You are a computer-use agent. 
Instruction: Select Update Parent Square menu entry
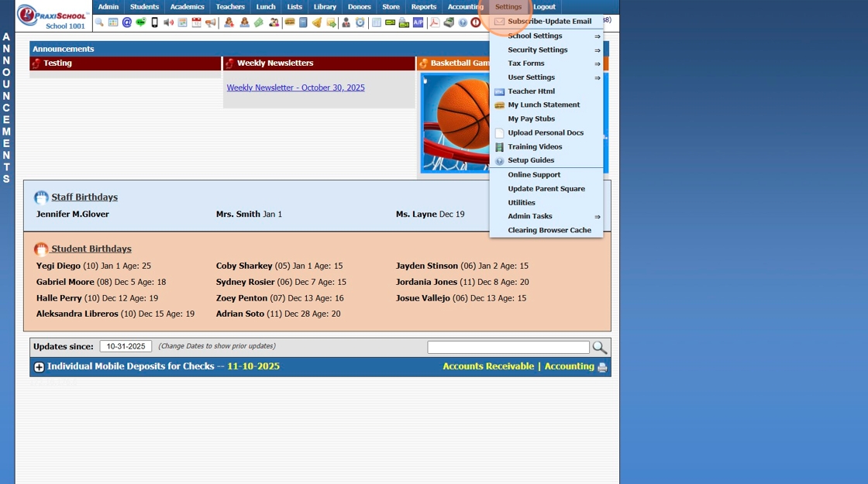point(546,189)
